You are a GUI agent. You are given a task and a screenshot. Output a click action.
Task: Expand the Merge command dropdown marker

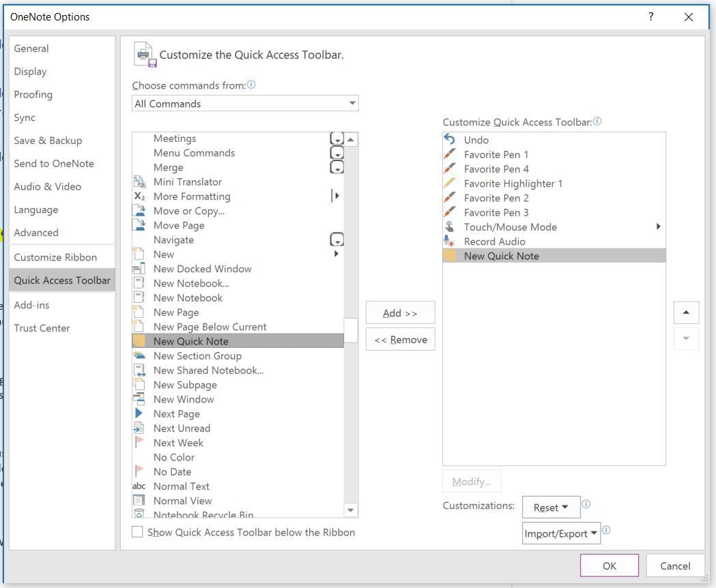click(x=337, y=167)
